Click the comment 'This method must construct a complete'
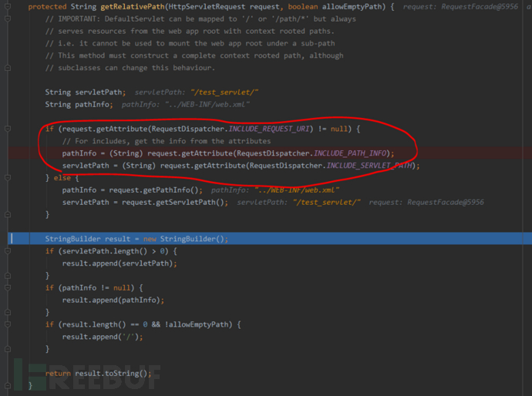 194,55
